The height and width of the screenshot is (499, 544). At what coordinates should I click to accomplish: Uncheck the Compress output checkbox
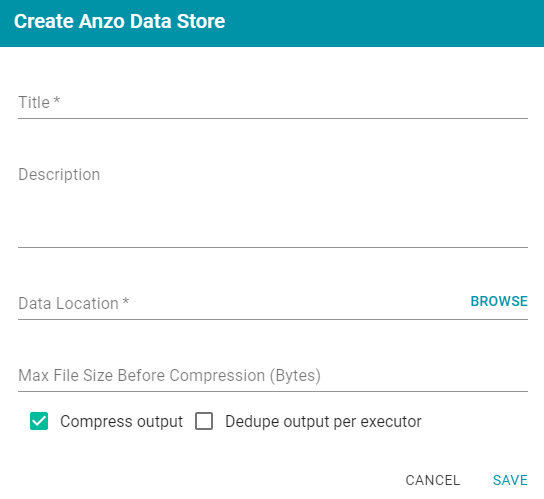coord(39,421)
